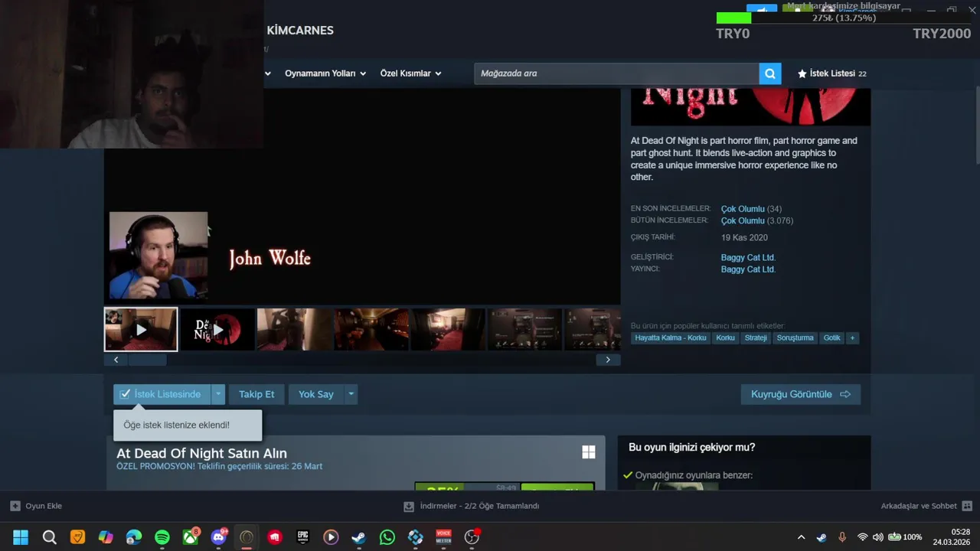Click the microphone tray icon
The image size is (980, 551).
(x=842, y=537)
